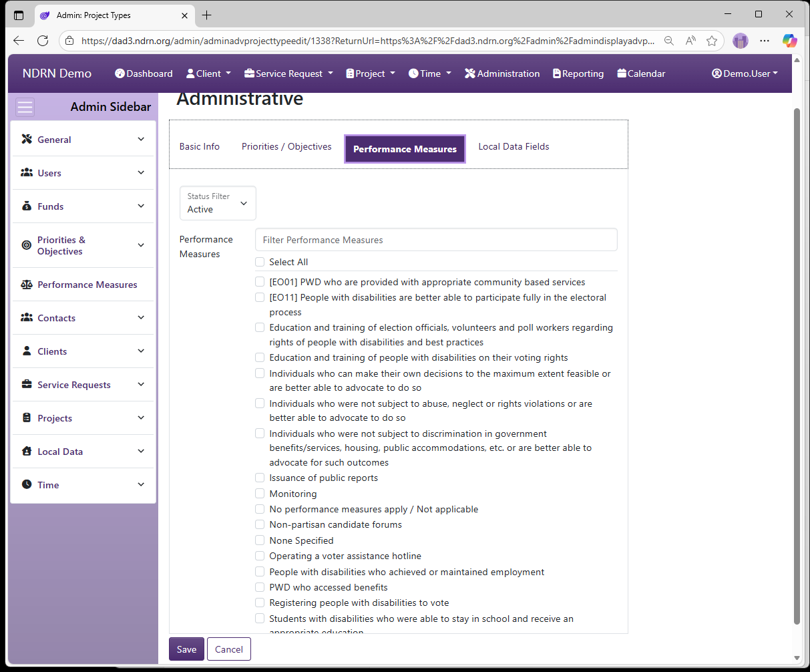Click the Time clock icon in the sidebar
The image size is (810, 672).
tap(27, 484)
